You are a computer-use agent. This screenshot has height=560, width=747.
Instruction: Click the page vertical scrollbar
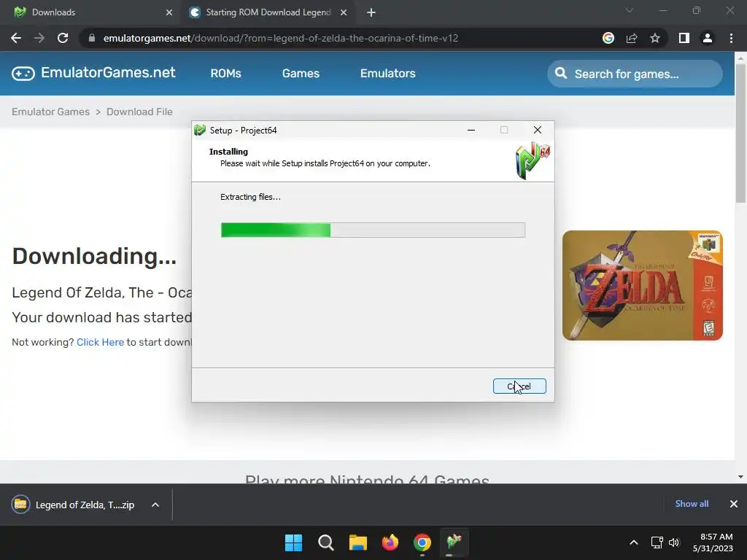(740, 133)
